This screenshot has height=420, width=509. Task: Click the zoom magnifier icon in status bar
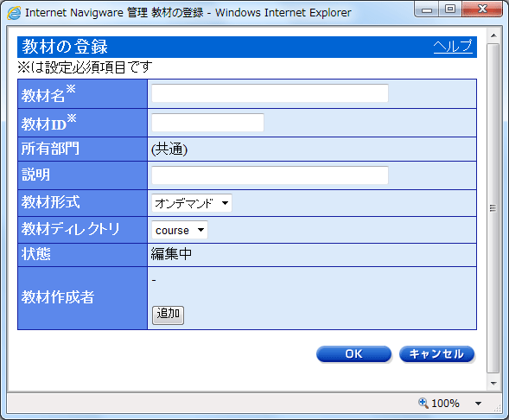click(423, 403)
